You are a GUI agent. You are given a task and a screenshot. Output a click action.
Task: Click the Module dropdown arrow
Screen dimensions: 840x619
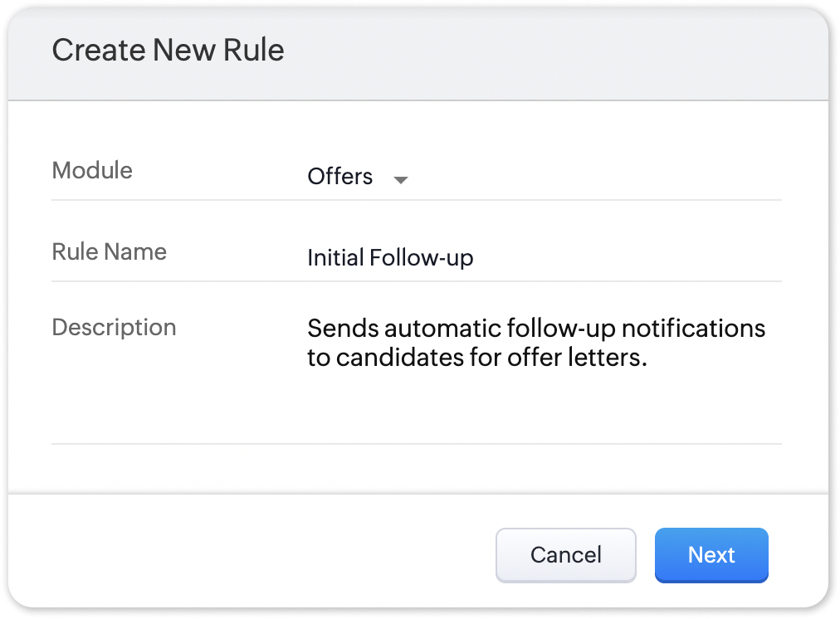401,179
